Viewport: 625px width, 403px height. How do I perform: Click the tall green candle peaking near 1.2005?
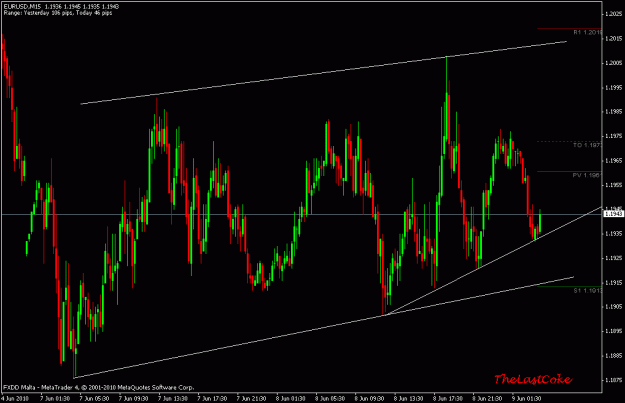pos(446,116)
